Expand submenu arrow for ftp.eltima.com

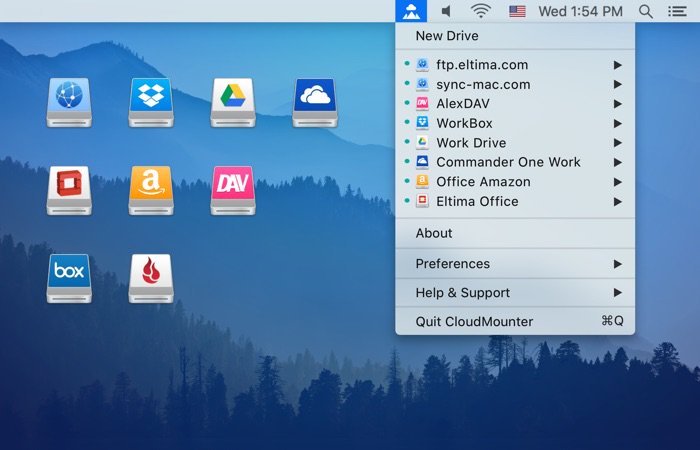point(618,65)
